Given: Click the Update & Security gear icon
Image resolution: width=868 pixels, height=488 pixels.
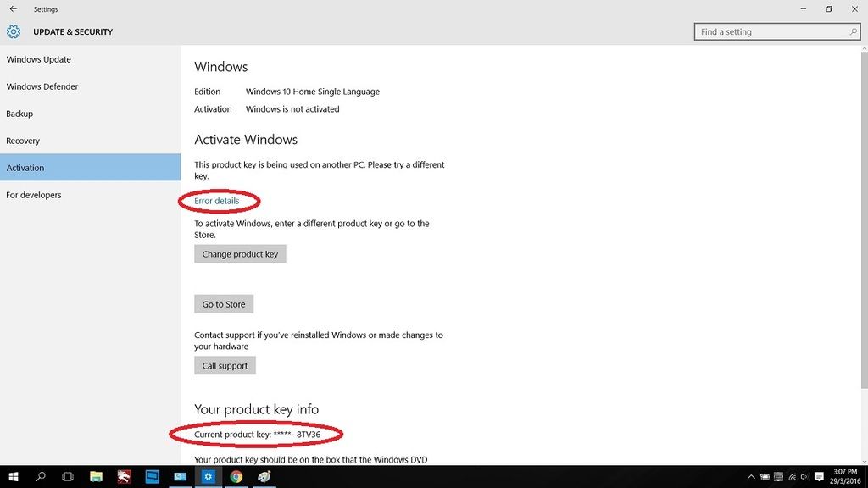Looking at the screenshot, I should pyautogui.click(x=14, y=32).
